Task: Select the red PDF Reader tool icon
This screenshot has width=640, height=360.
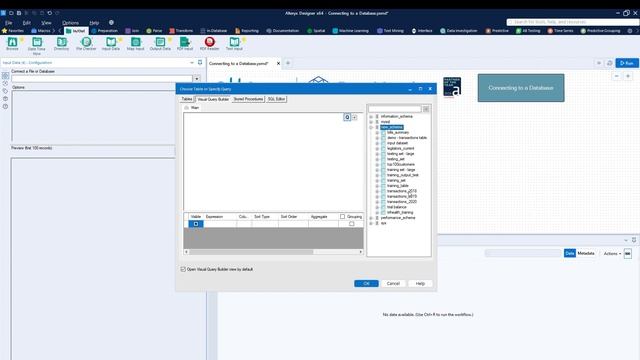Action: coord(209,42)
